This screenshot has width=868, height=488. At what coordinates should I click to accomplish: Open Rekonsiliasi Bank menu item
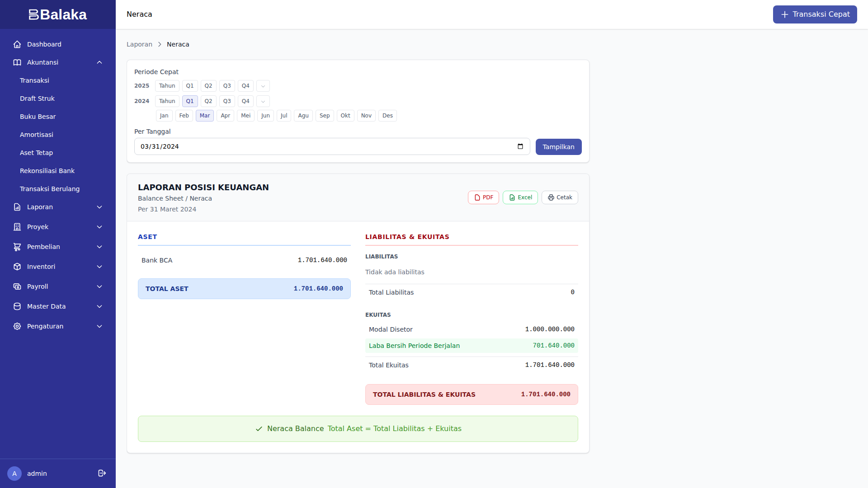[x=47, y=171]
